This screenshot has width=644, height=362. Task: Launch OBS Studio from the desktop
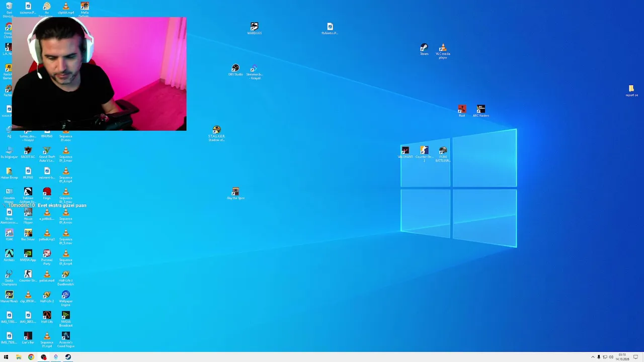point(235,70)
